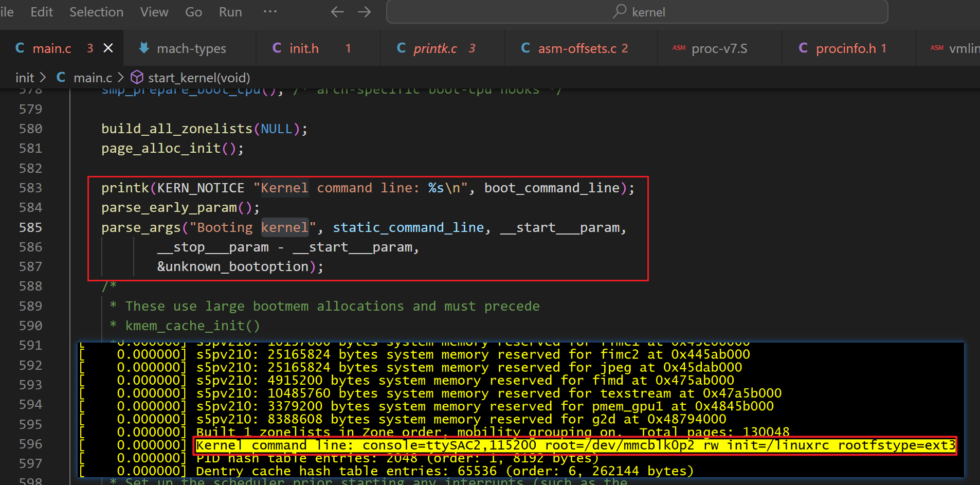Click the jpeg memory reserved log line
This screenshot has height=485, width=980.
tap(469, 367)
